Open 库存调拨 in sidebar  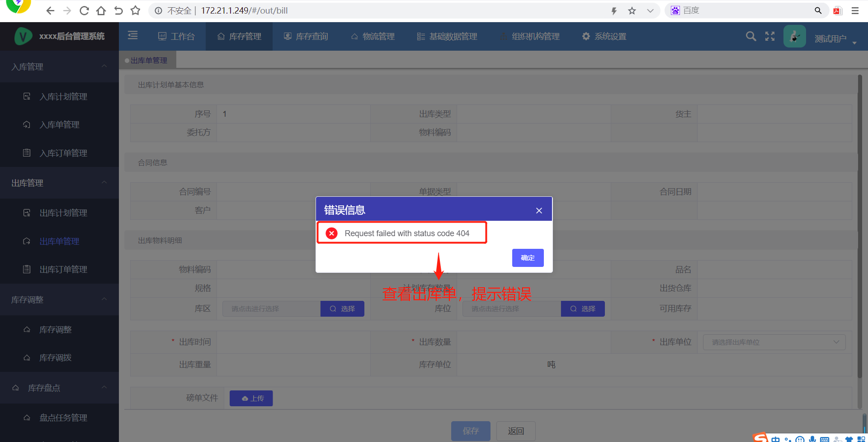59,357
